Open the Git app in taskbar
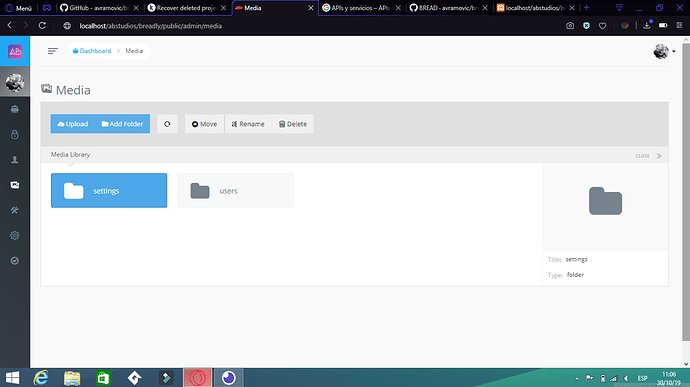Viewport: 690px width, 387px height. pyautogui.click(x=134, y=378)
